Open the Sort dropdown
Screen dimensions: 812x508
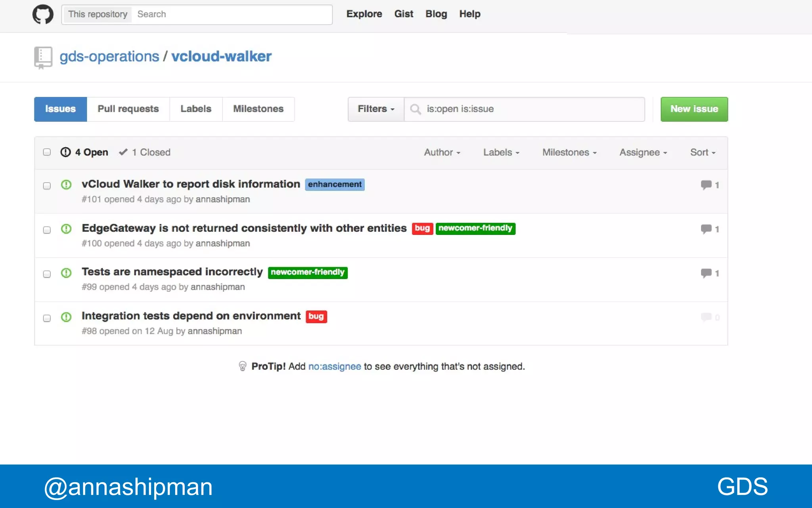(702, 152)
